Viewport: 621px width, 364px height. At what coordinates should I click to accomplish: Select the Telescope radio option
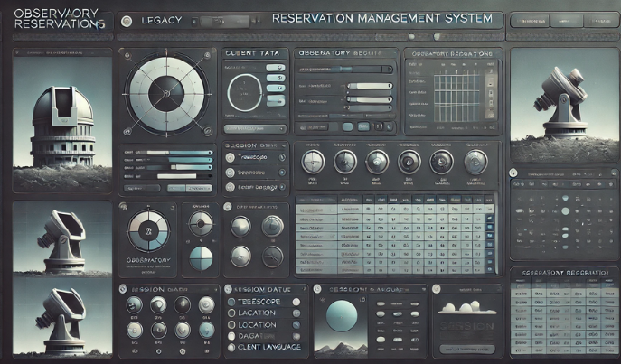click(x=231, y=301)
